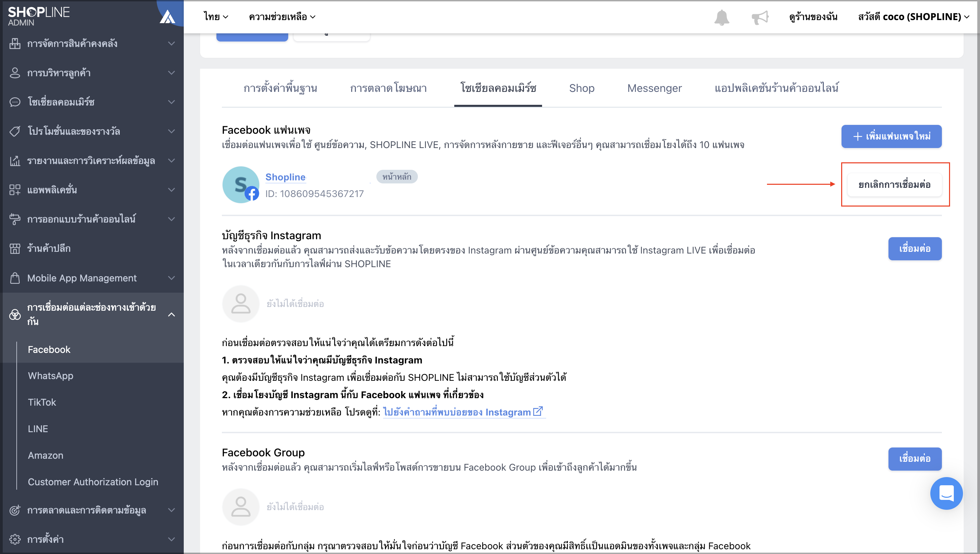Screen dimensions: 980x554
Task: Click the online store design paint roller icon
Action: [15, 219]
